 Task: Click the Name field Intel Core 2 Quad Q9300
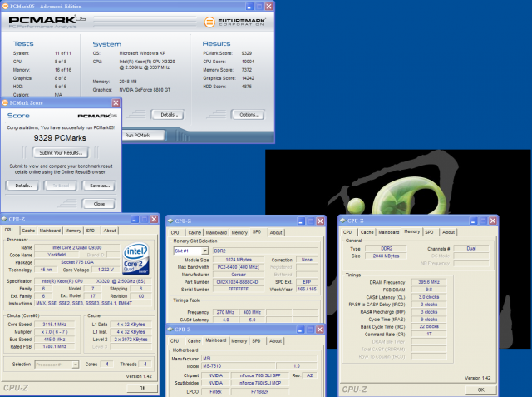(x=77, y=248)
